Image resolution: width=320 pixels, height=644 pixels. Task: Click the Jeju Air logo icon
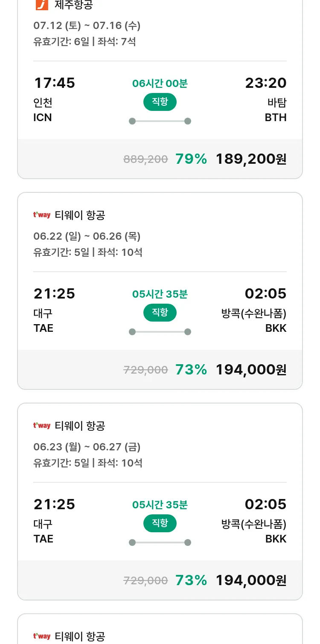tap(41, 4)
